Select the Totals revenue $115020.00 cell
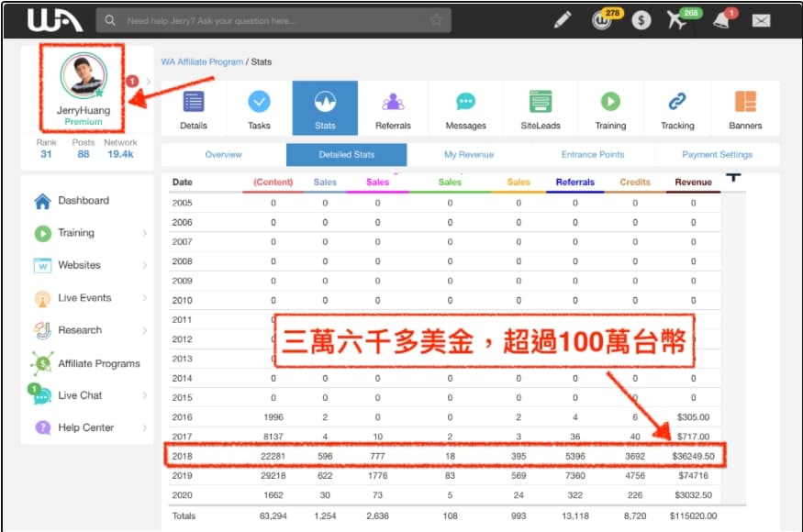This screenshot has width=803, height=532. pyautogui.click(x=693, y=516)
